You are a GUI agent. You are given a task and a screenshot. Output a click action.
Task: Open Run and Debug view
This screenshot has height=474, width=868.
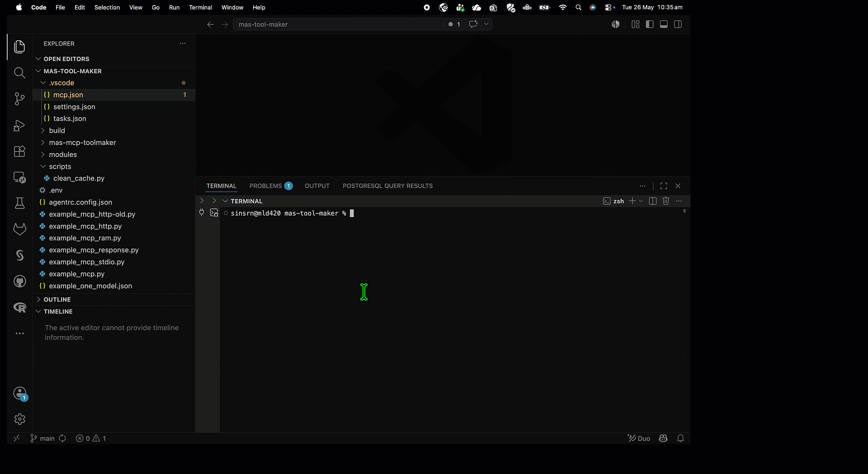click(19, 125)
